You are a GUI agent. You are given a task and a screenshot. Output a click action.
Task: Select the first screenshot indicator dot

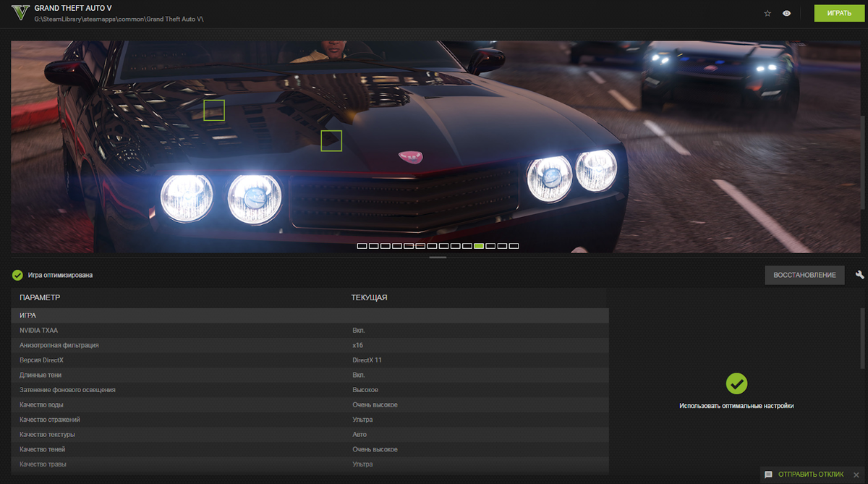pos(361,246)
